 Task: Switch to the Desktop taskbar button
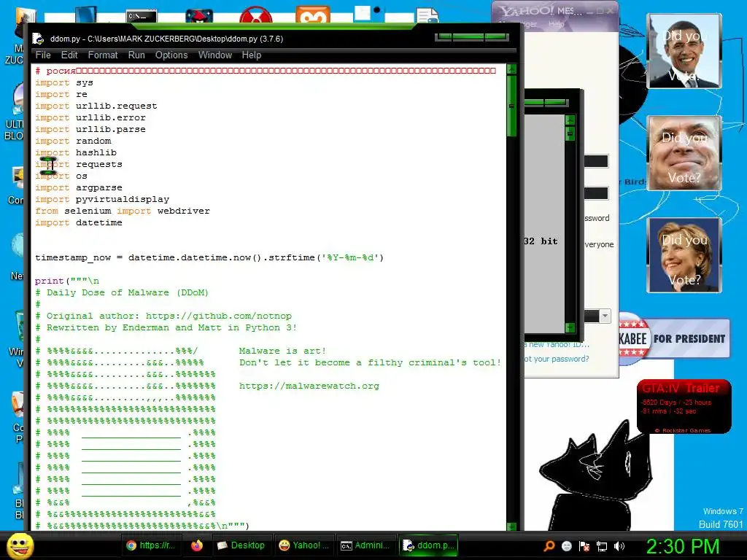(x=241, y=545)
